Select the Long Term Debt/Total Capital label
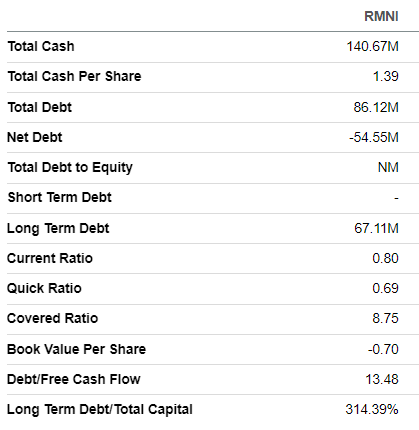 click(100, 410)
